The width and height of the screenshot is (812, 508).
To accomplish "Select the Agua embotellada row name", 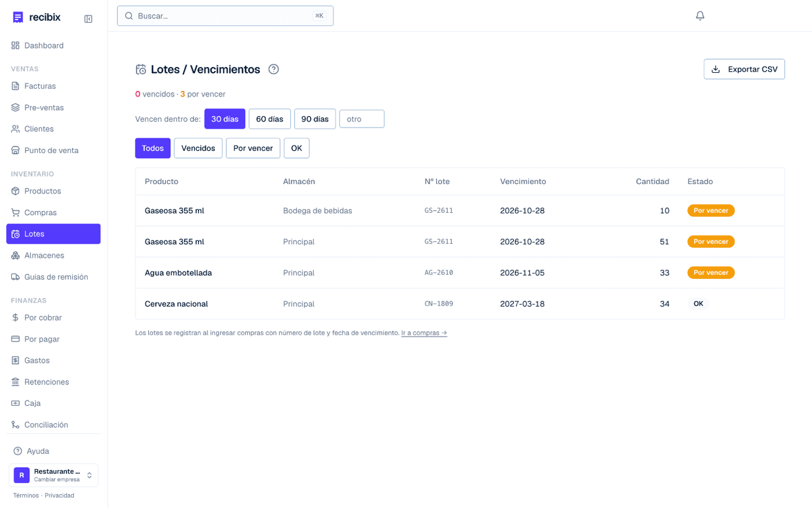I will pos(178,273).
